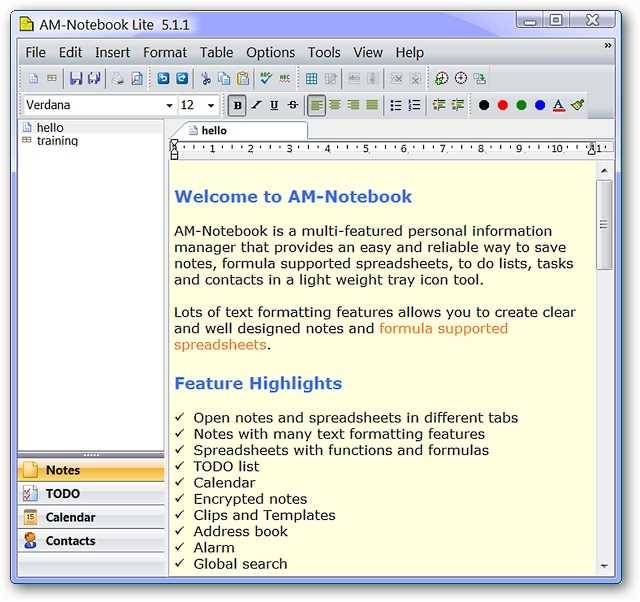Toggle Italic formatting button

click(x=256, y=105)
